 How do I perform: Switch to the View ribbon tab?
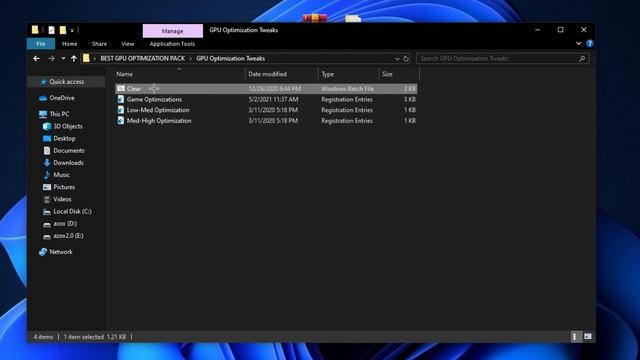click(x=127, y=44)
